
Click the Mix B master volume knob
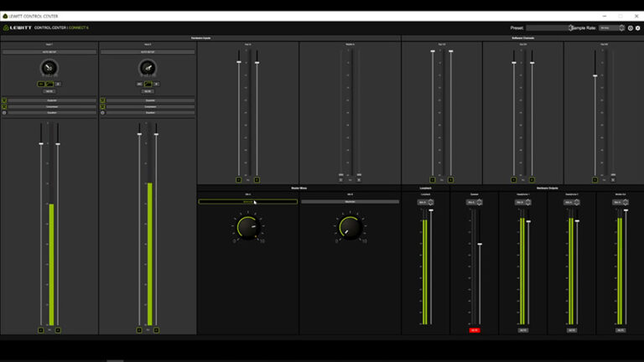click(x=350, y=227)
